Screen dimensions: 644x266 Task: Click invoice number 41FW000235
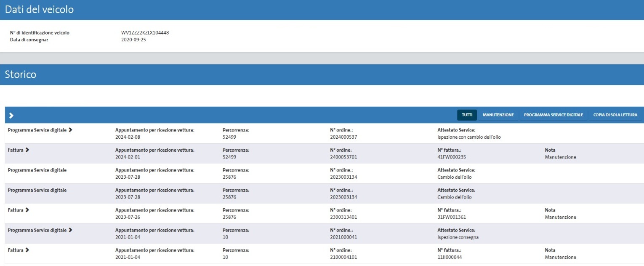point(452,157)
